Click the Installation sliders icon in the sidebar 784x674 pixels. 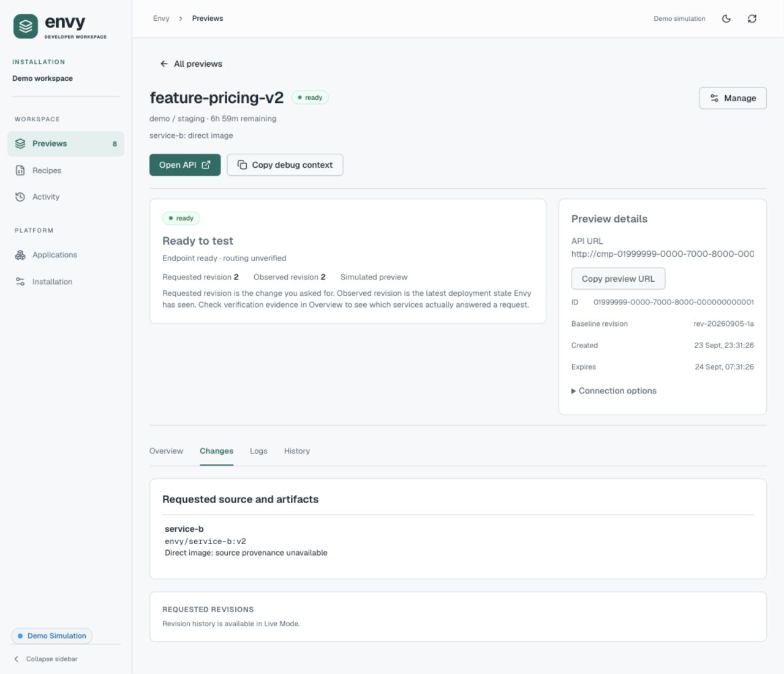20,282
